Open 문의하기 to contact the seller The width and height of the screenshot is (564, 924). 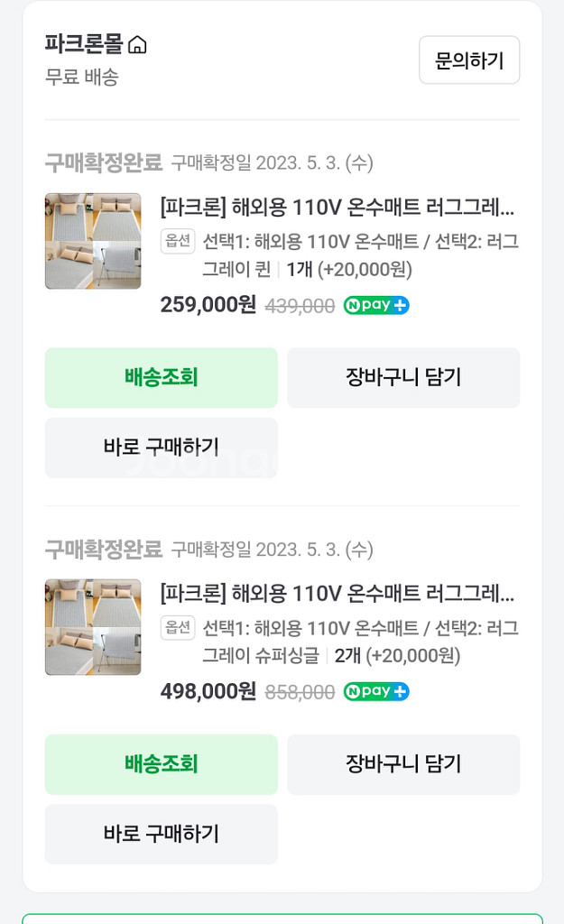469,60
